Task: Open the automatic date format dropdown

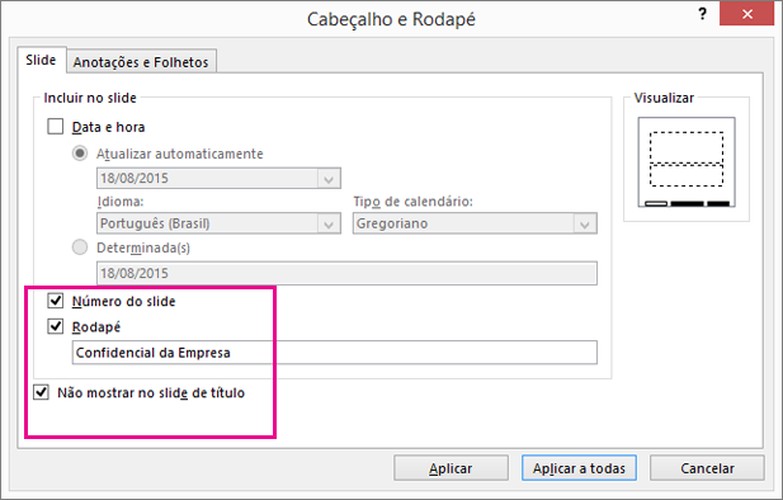Action: tap(328, 179)
